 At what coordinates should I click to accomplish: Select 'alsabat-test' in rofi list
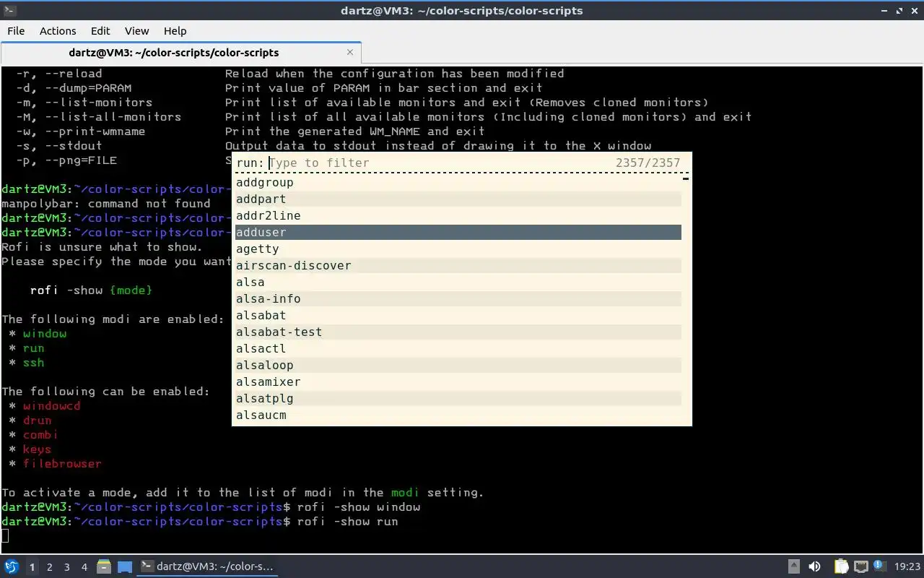pos(458,332)
